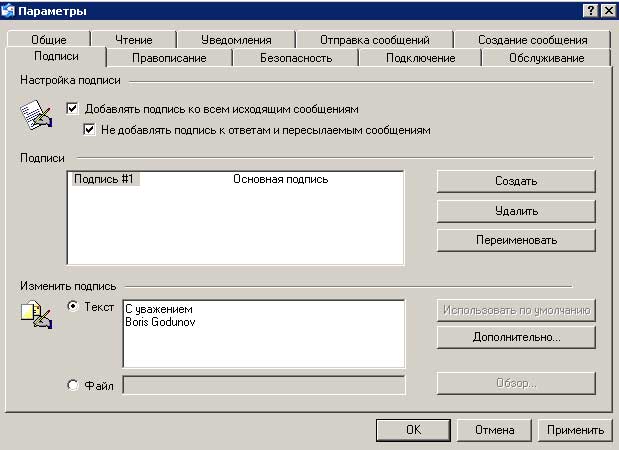The width and height of the screenshot is (619, 450).
Task: Select the Текст radio button
Action: click(73, 307)
